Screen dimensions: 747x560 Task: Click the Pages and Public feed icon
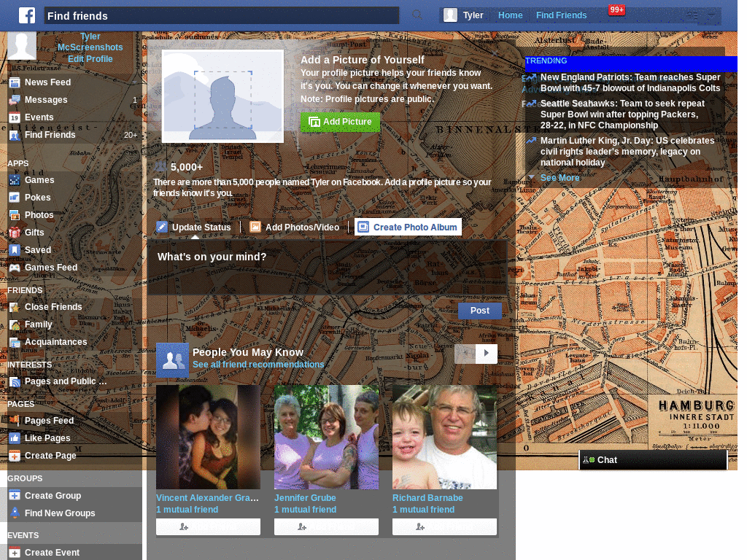pyautogui.click(x=15, y=381)
